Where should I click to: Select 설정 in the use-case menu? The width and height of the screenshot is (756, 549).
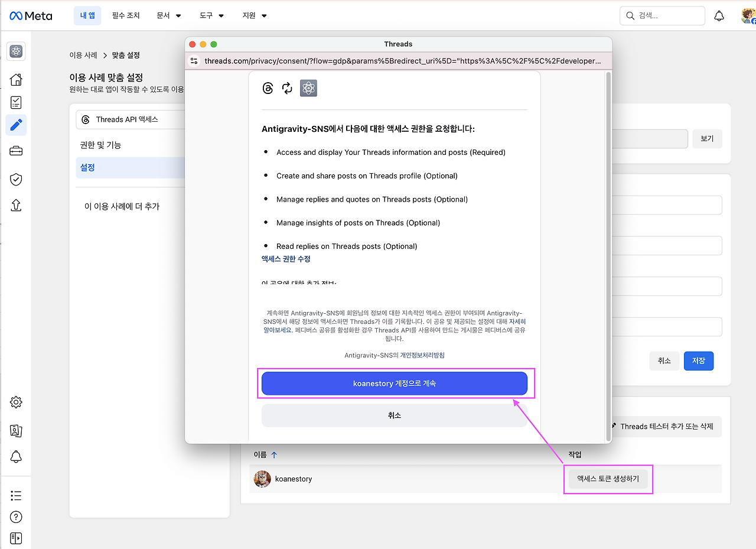[131, 168]
